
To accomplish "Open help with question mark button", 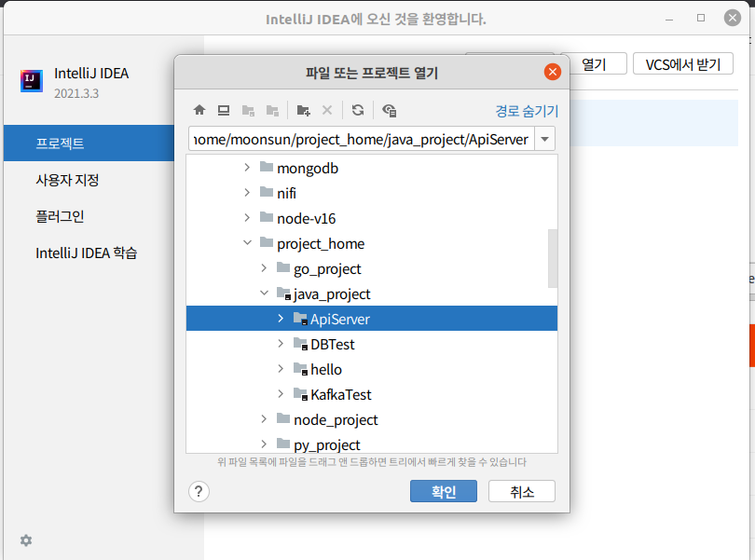I will (199, 492).
